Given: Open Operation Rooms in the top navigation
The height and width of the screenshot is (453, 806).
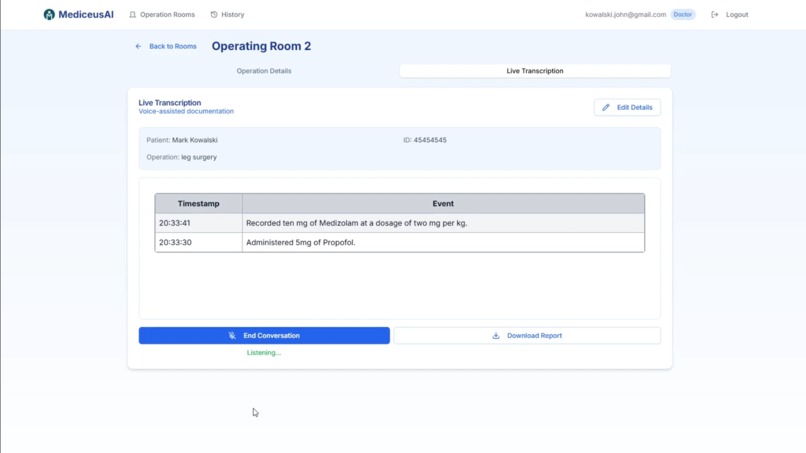Looking at the screenshot, I should click(162, 14).
